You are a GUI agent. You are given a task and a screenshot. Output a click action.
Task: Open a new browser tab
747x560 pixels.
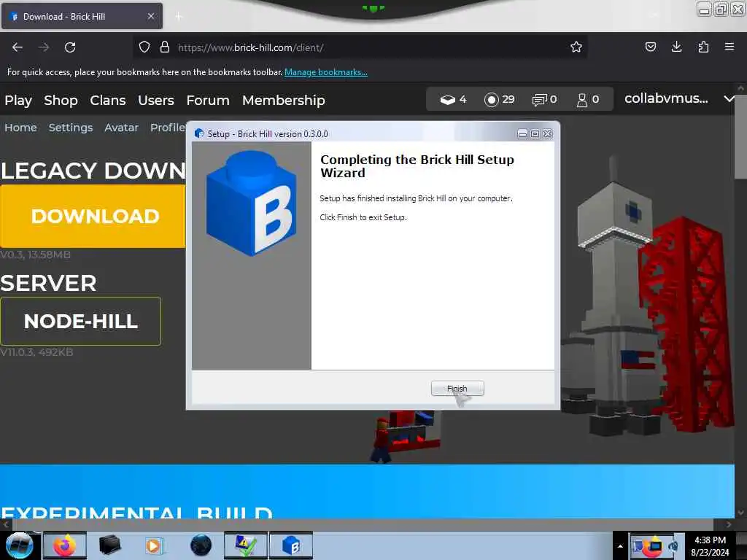[179, 17]
